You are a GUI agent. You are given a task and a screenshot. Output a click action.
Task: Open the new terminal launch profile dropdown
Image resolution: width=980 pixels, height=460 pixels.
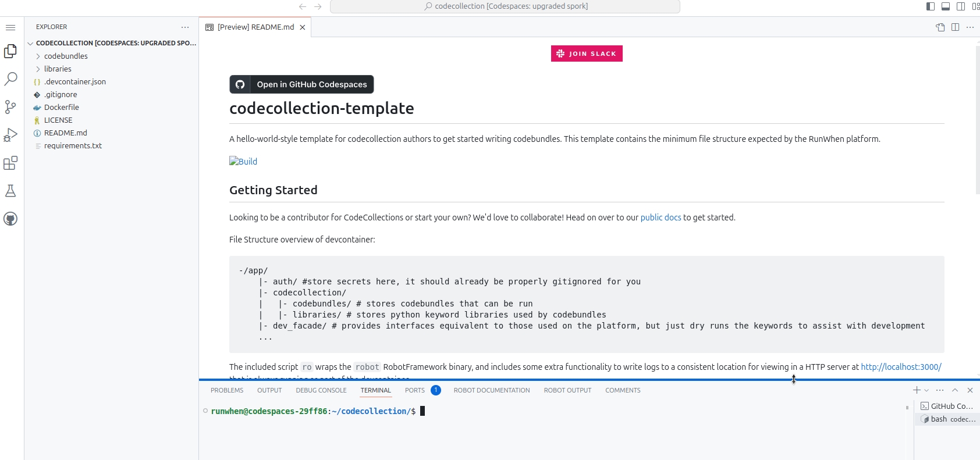click(926, 390)
